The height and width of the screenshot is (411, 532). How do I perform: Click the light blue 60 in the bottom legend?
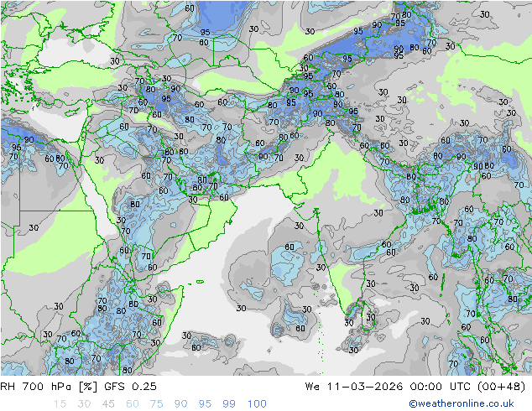133,404
